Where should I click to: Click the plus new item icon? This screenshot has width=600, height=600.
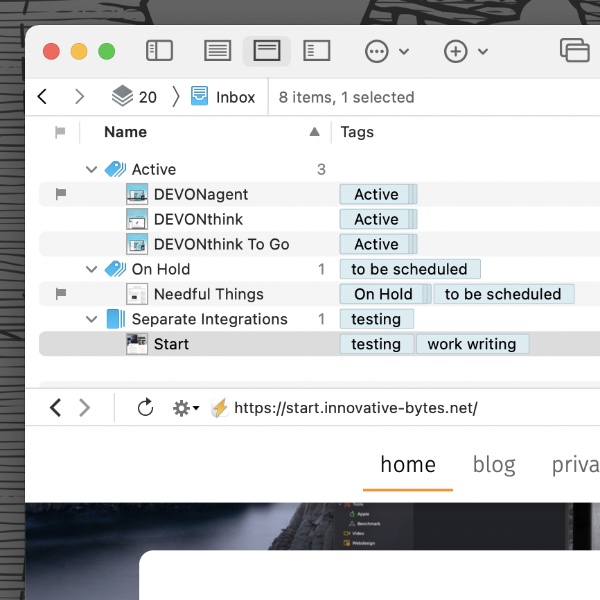pyautogui.click(x=455, y=51)
